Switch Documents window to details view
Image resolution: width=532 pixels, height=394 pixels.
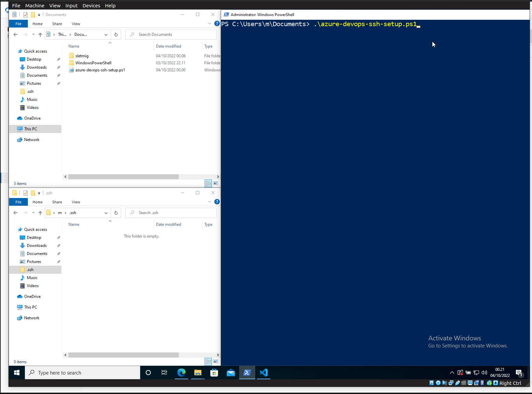coord(208,183)
